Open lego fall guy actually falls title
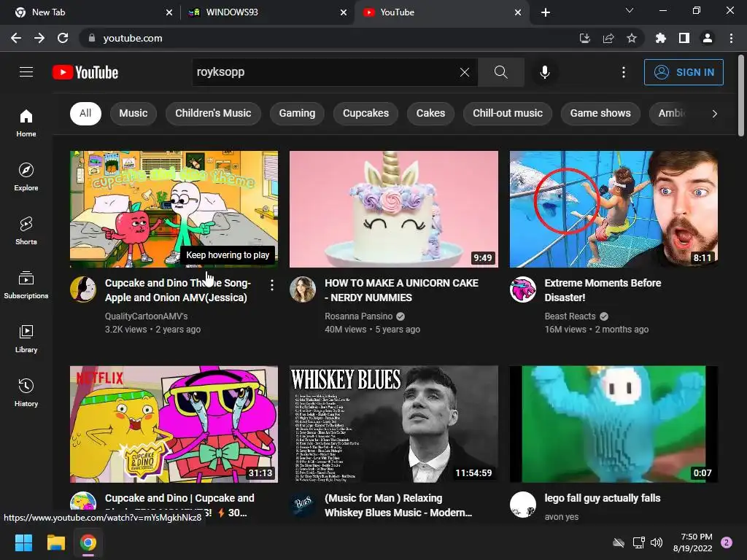The width and height of the screenshot is (747, 560). pos(603,498)
